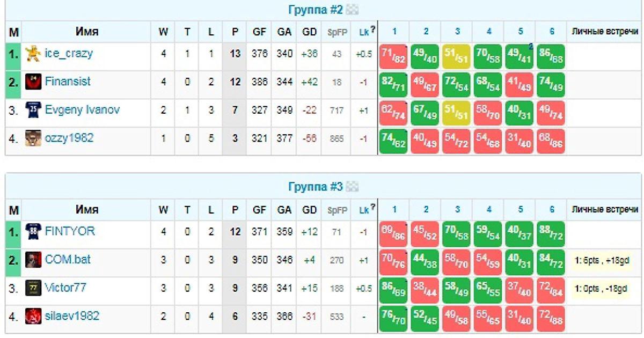Click Finansist's red avatar icon

coord(33,82)
